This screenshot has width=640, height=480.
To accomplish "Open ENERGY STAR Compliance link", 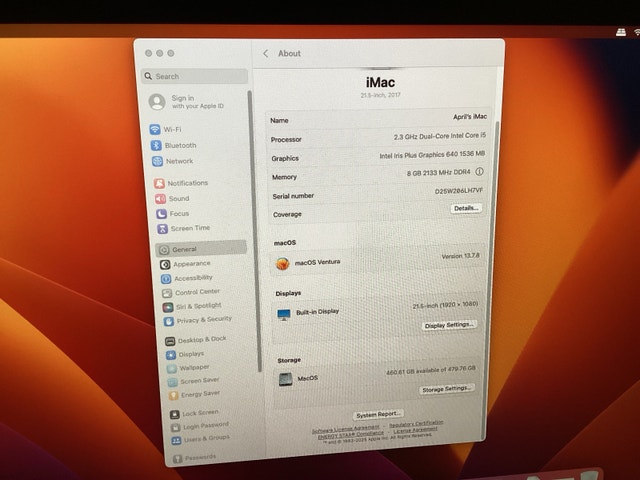I will 351,435.
